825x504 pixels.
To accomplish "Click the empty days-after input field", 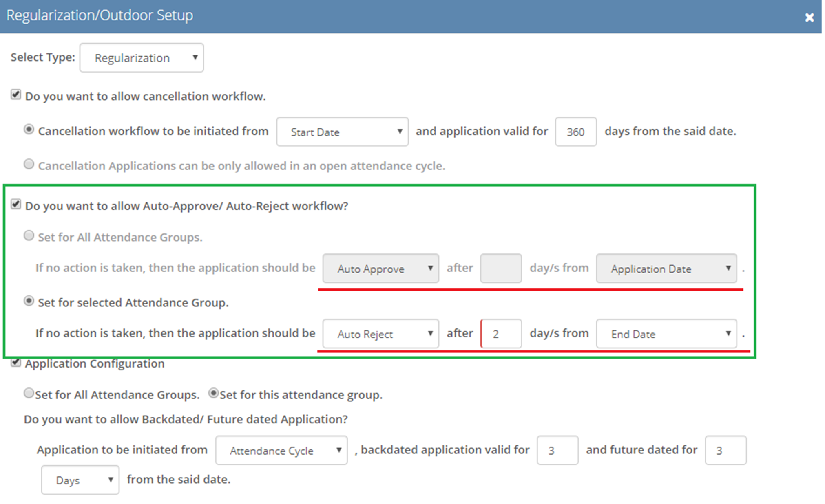I will click(501, 269).
